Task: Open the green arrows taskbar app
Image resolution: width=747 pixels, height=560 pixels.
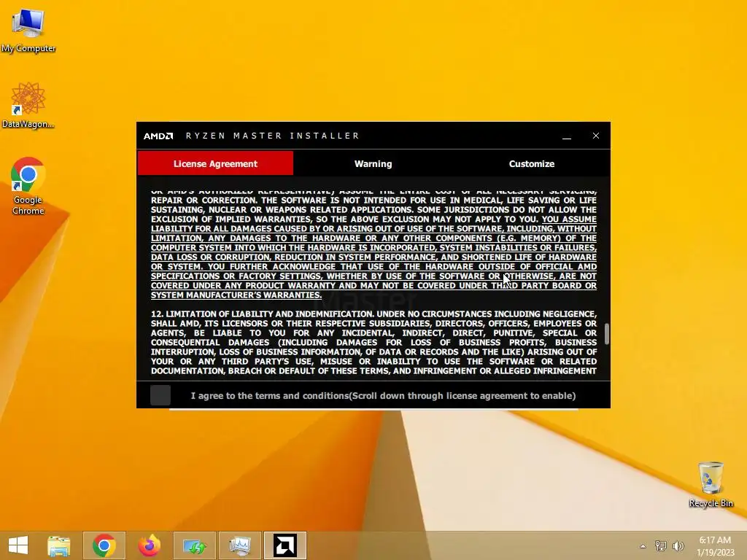Action: [x=194, y=545]
